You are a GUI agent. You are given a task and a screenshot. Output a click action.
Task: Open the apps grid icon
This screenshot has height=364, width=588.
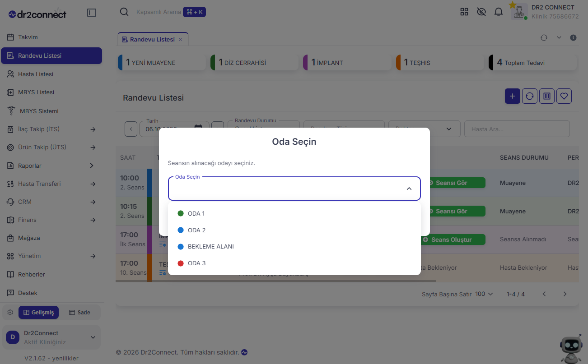click(x=464, y=12)
